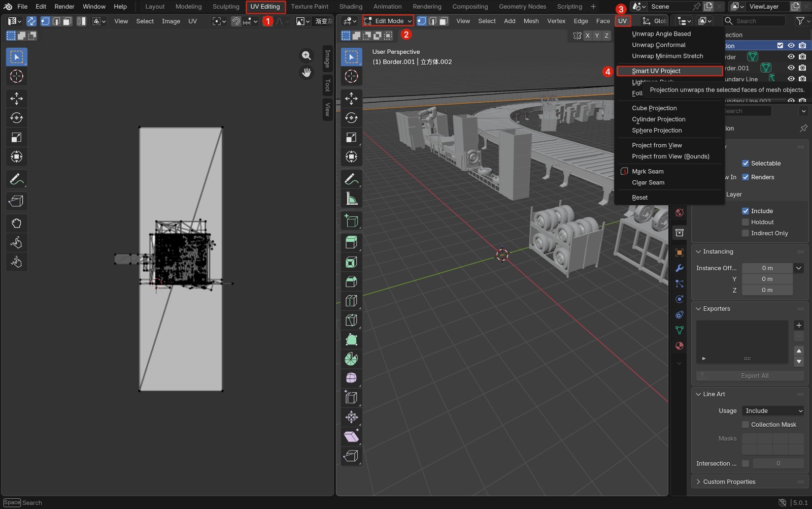Choose the Pinch tool in UV editor toolbar
Image resolution: width=812 pixels, height=509 pixels.
click(x=16, y=262)
